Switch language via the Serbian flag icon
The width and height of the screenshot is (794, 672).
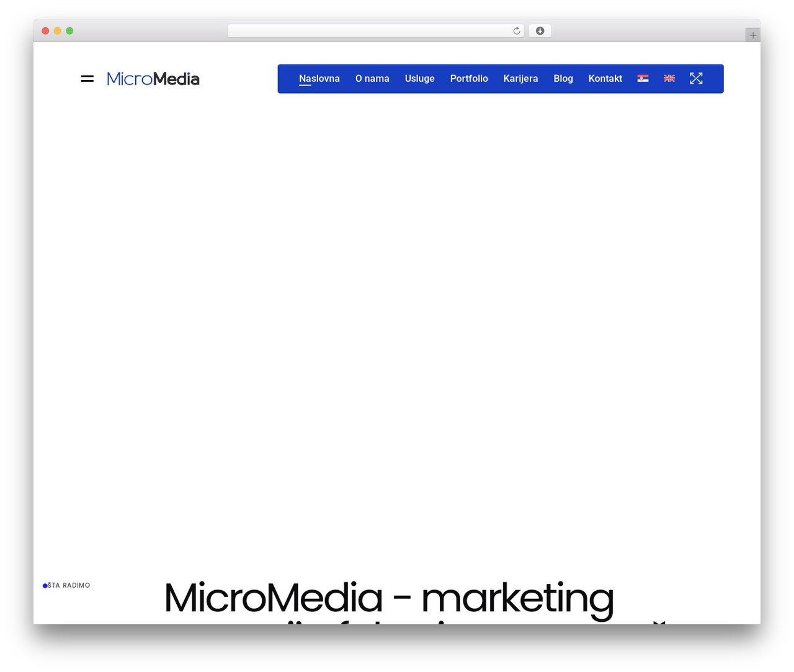pos(643,78)
